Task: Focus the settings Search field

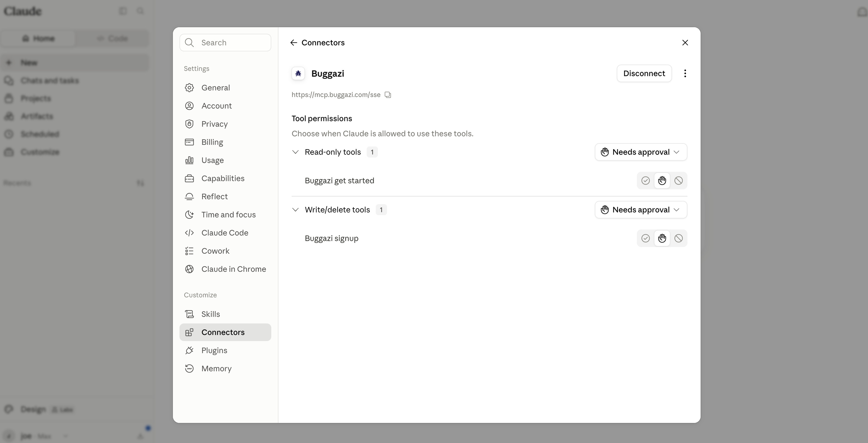Action: tap(225, 42)
